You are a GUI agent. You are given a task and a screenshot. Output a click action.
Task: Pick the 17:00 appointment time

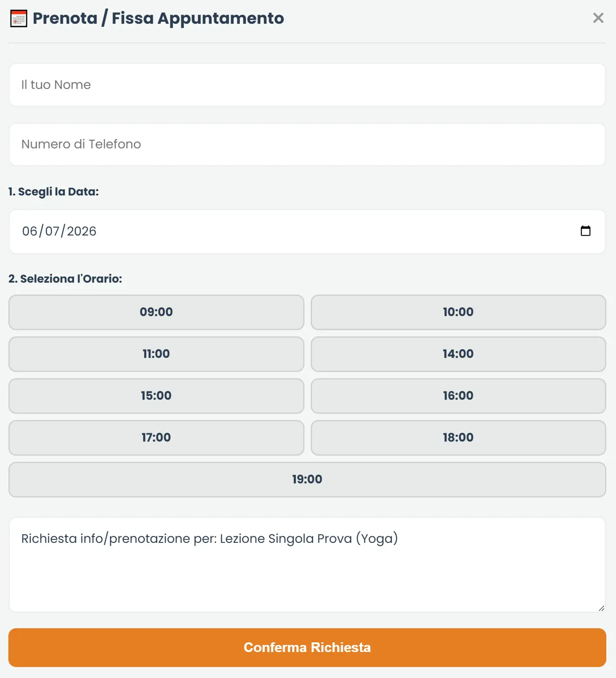[x=156, y=438]
